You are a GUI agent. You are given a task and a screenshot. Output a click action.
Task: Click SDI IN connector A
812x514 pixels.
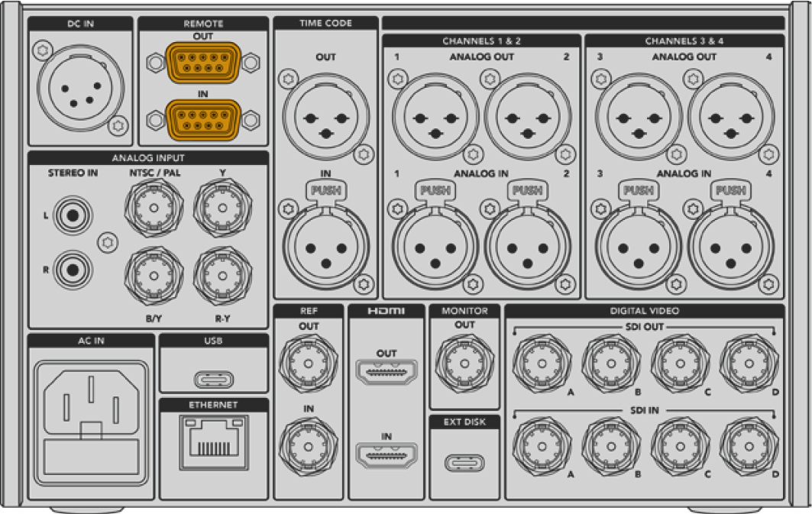(542, 446)
